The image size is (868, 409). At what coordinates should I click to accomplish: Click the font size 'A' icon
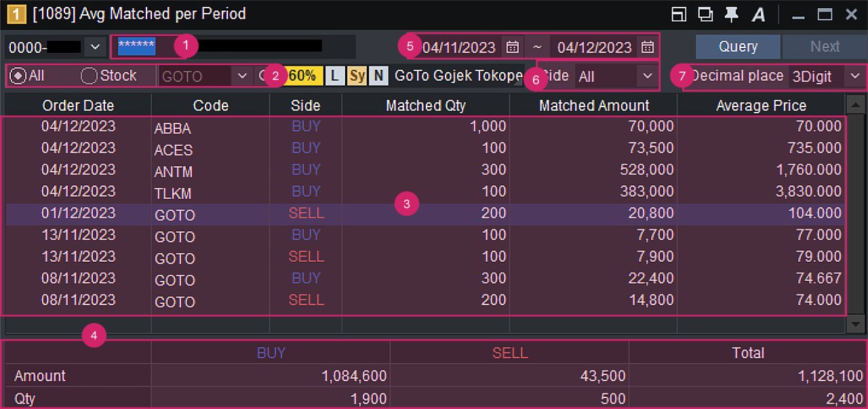pyautogui.click(x=759, y=14)
